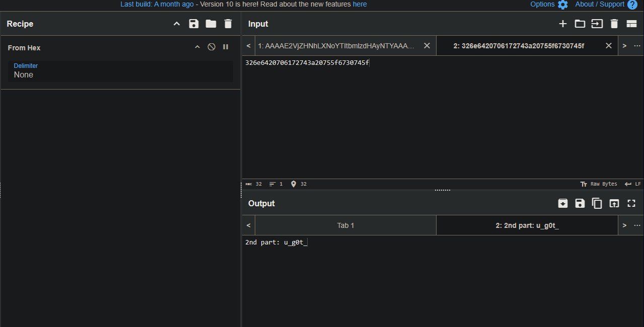Image resolution: width=644 pixels, height=327 pixels.
Task: Replace input with output icon
Action: (614, 203)
